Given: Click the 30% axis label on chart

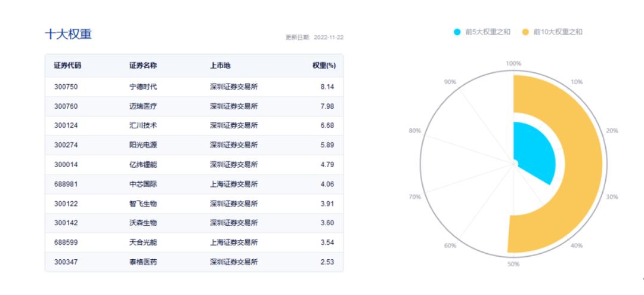Looking at the screenshot, I should click(612, 196).
